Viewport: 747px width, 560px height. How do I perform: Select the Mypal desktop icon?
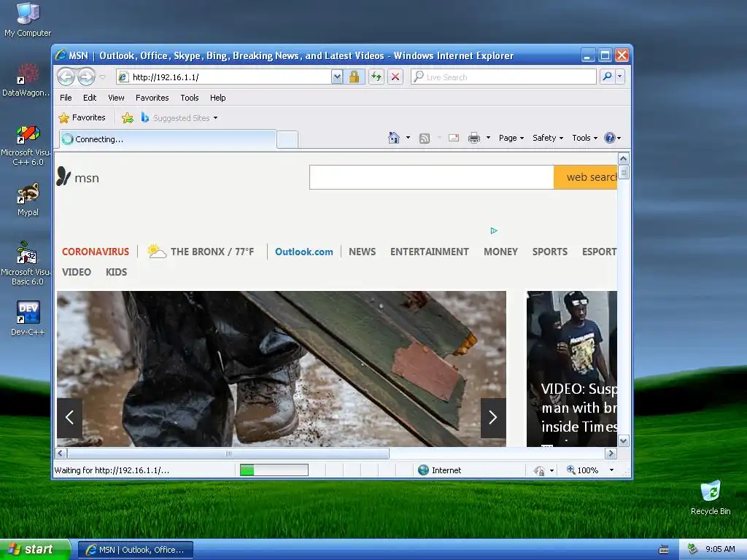click(x=28, y=200)
